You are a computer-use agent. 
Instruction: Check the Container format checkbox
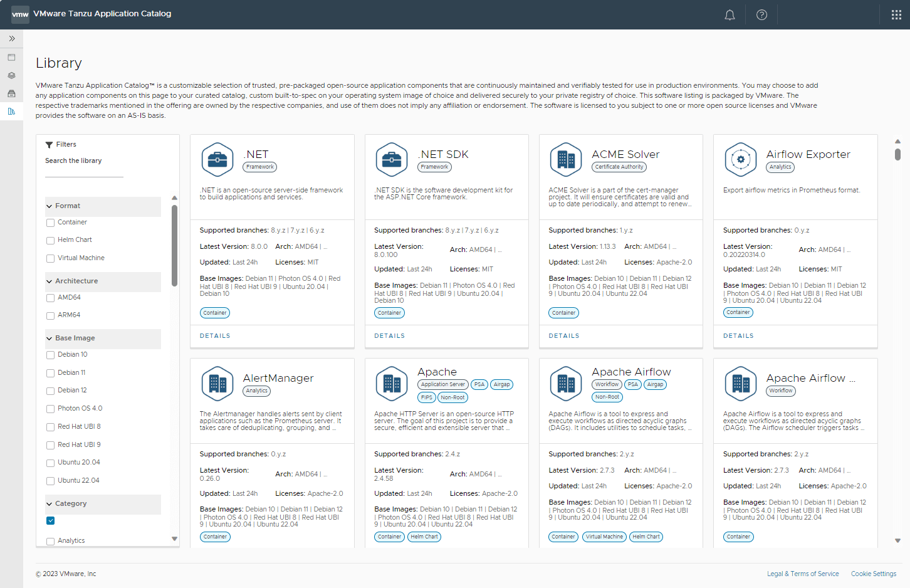50,223
